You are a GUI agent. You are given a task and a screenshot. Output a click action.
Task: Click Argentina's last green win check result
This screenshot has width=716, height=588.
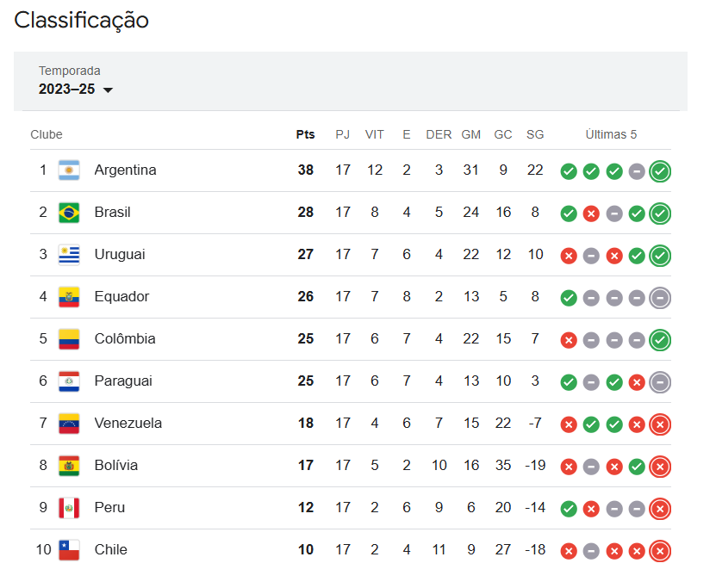(x=660, y=171)
